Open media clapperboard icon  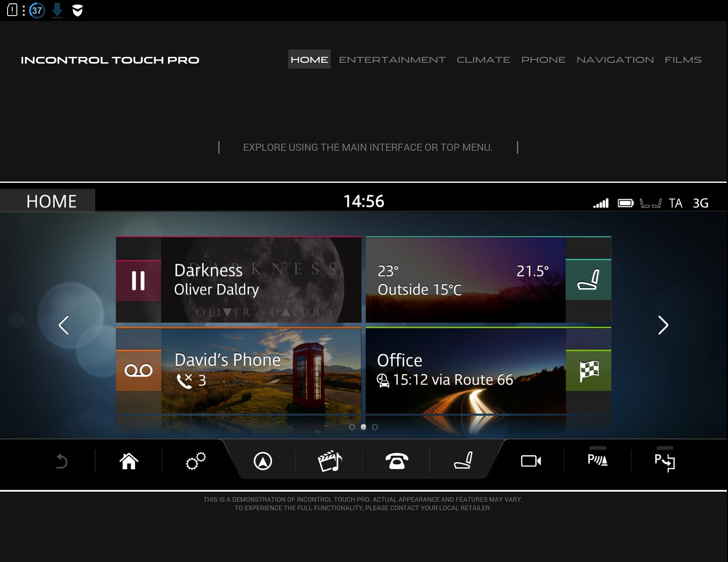coord(330,461)
